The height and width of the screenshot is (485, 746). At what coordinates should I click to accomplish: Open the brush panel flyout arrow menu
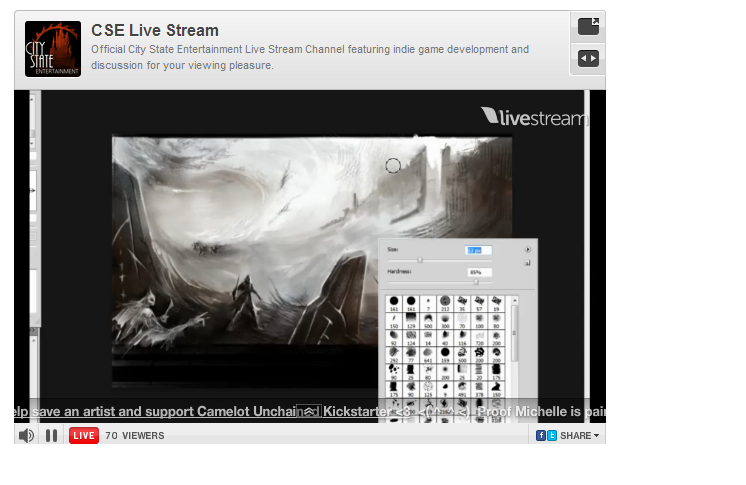click(x=528, y=249)
